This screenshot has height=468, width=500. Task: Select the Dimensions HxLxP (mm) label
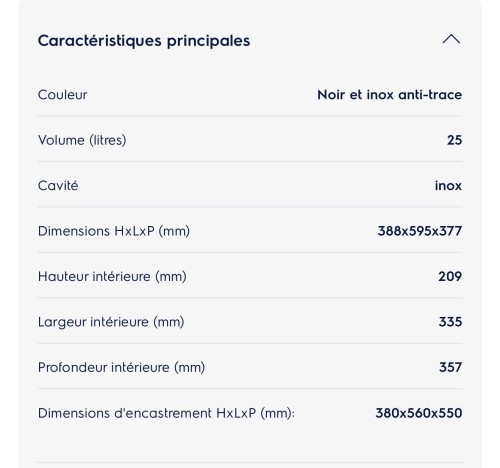[x=114, y=231]
